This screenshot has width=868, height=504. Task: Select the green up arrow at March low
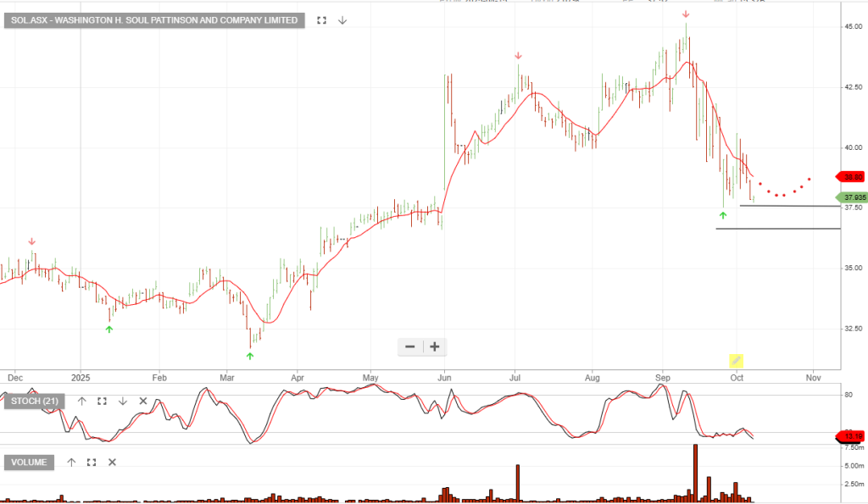pyautogui.click(x=250, y=357)
